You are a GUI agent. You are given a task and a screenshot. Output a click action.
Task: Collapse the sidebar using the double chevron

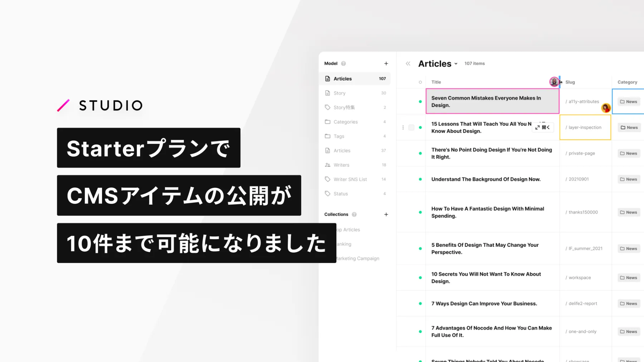(x=408, y=64)
